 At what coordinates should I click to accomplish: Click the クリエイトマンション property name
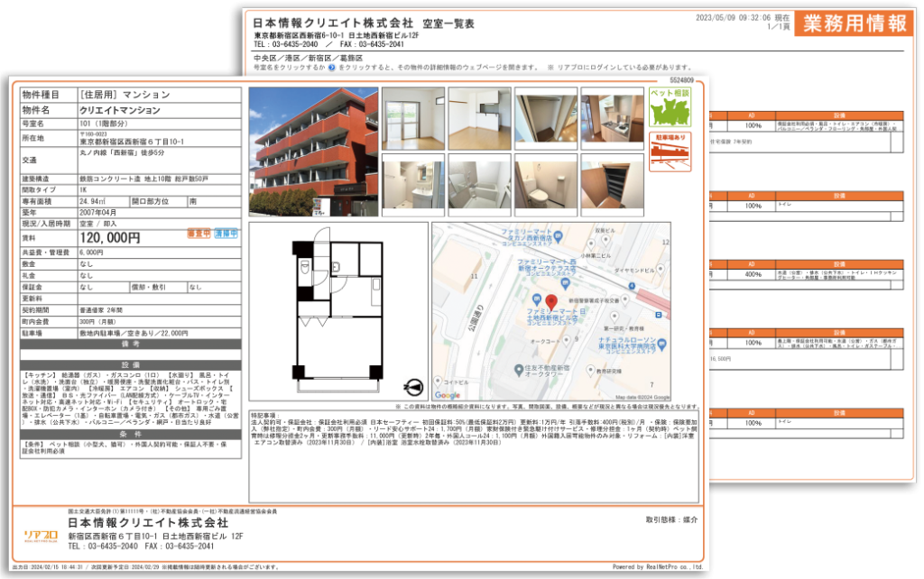click(x=120, y=110)
